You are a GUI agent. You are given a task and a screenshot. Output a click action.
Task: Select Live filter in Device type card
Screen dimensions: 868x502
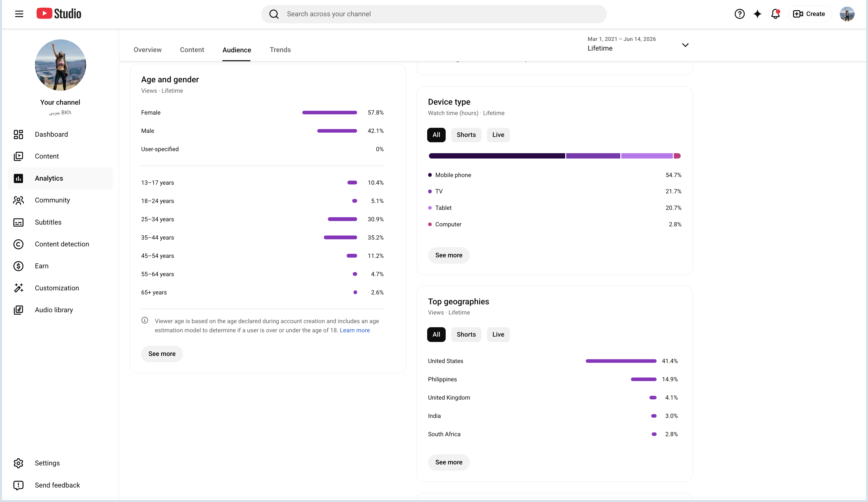click(x=498, y=135)
